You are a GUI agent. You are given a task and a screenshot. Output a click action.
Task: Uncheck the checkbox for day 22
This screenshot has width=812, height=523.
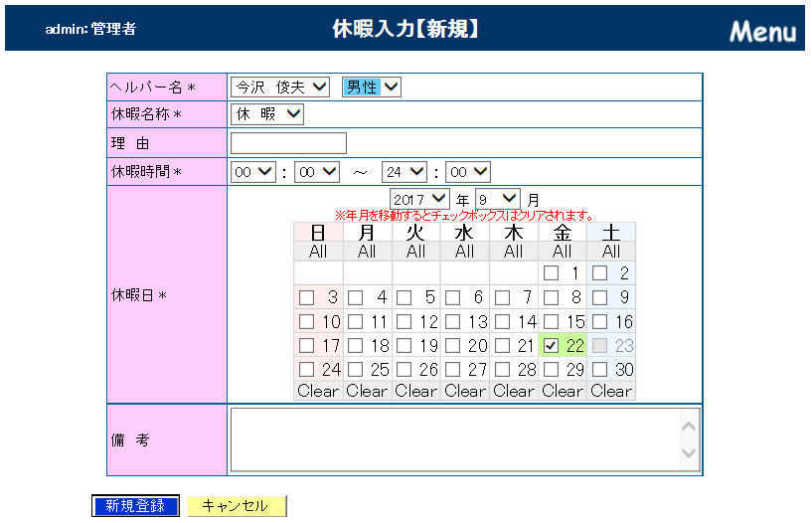(552, 346)
